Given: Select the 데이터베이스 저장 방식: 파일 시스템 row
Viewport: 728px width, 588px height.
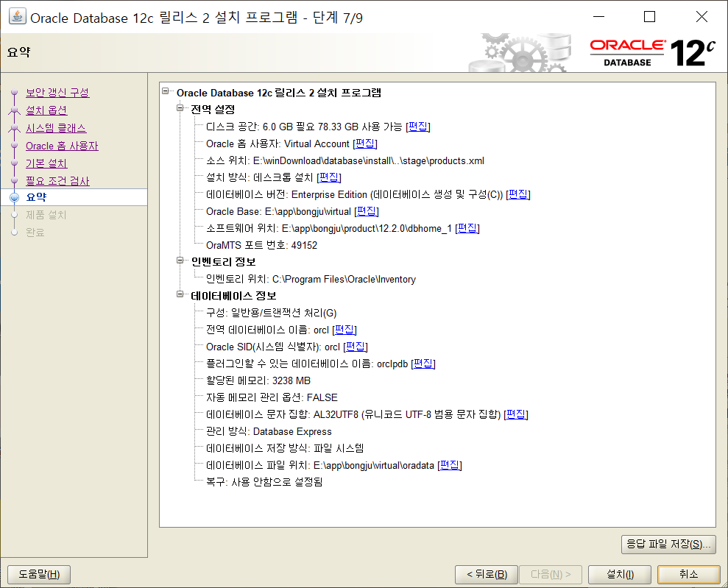Looking at the screenshot, I should [285, 448].
